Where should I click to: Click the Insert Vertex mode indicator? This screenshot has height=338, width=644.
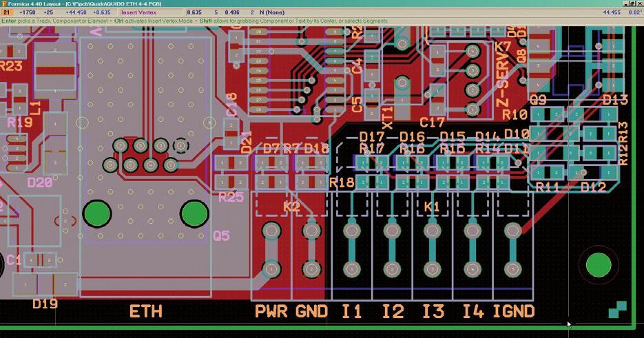[x=139, y=12]
